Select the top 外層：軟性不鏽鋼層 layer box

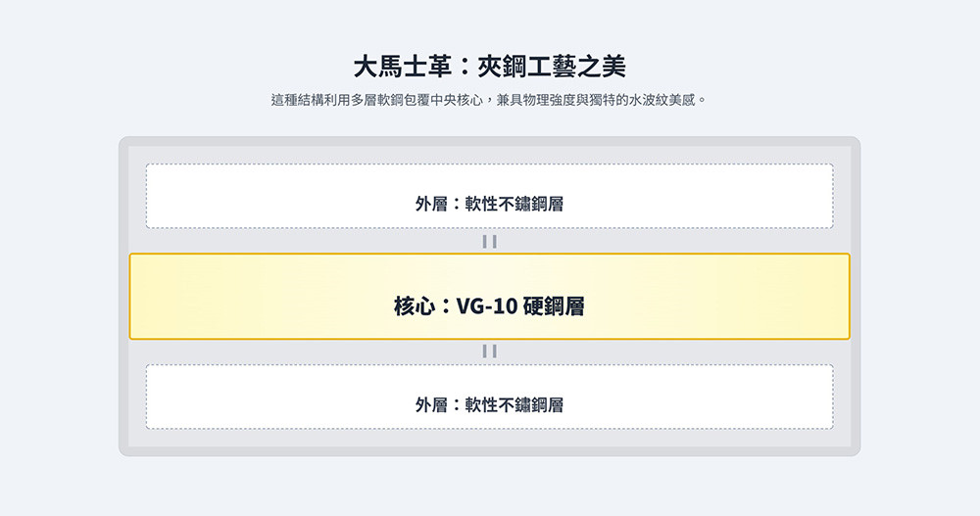pos(489,196)
